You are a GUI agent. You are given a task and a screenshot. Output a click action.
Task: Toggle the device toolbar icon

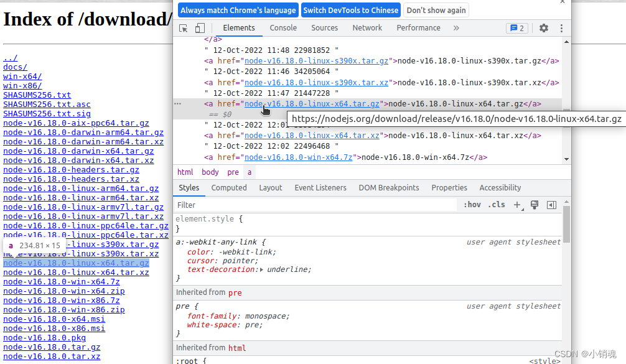pos(200,28)
